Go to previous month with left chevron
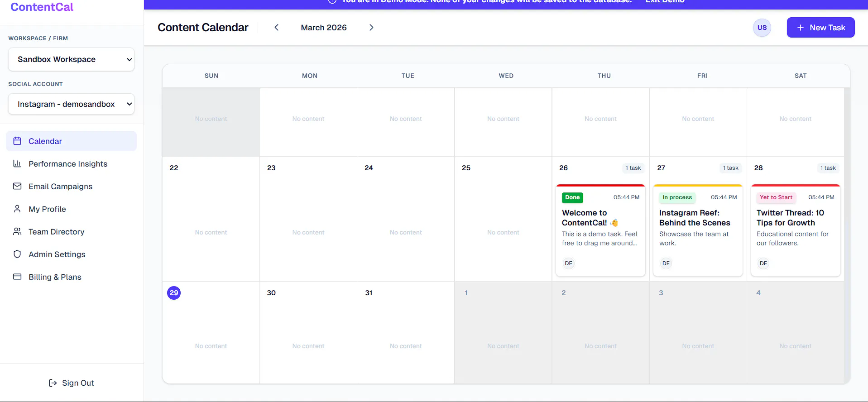 tap(276, 28)
